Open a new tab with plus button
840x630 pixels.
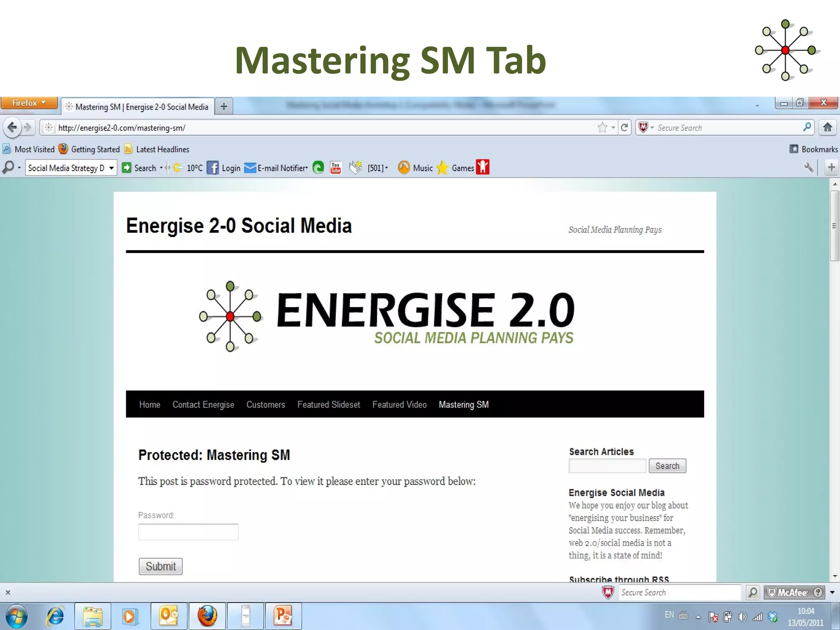(x=224, y=107)
